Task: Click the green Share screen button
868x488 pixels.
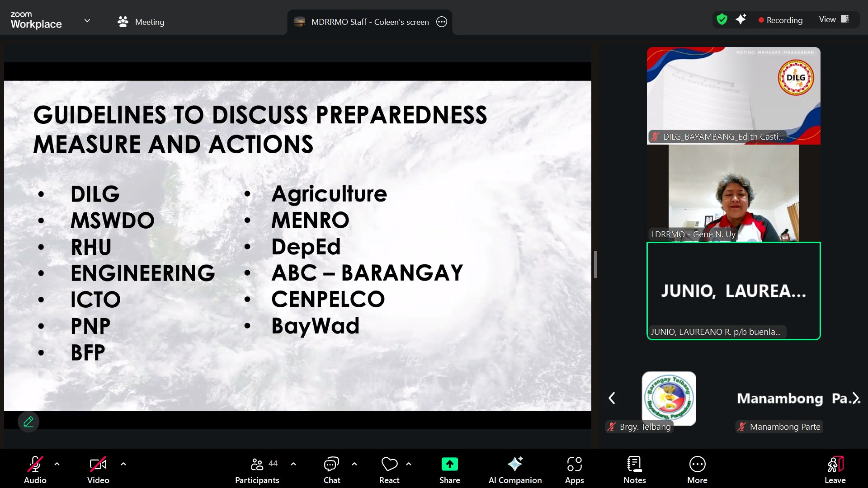Action: coord(449,469)
